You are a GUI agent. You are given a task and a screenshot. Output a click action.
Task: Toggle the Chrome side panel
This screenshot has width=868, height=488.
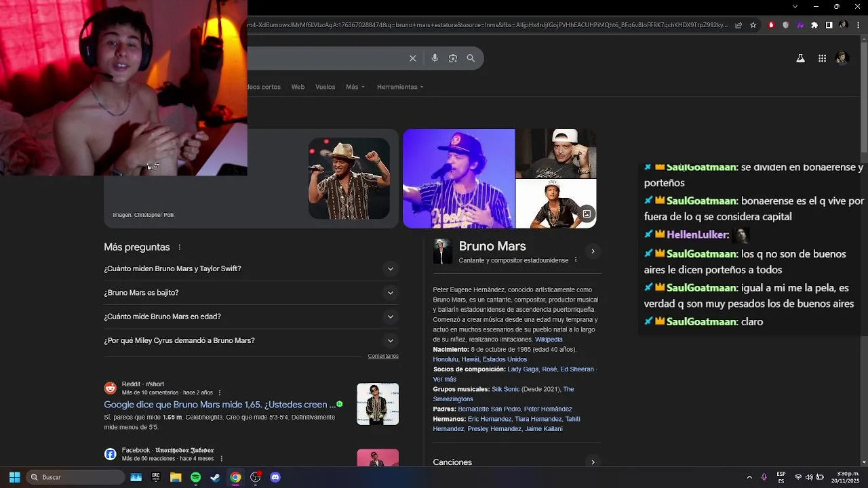coord(829,25)
